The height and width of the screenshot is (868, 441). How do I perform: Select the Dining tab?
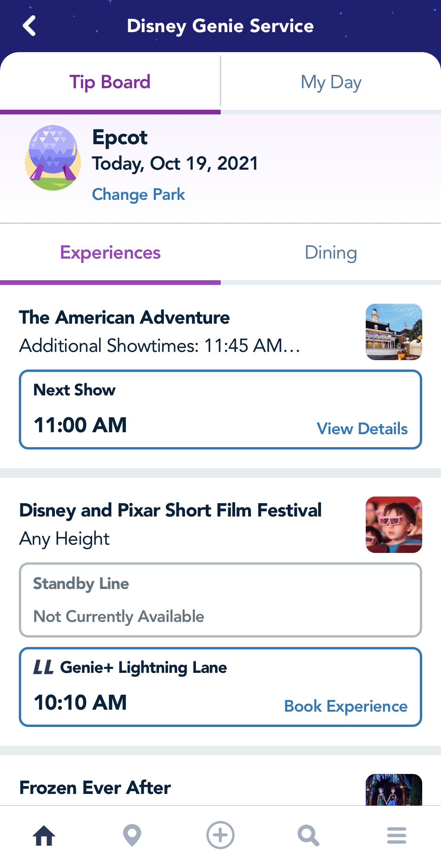tap(331, 253)
